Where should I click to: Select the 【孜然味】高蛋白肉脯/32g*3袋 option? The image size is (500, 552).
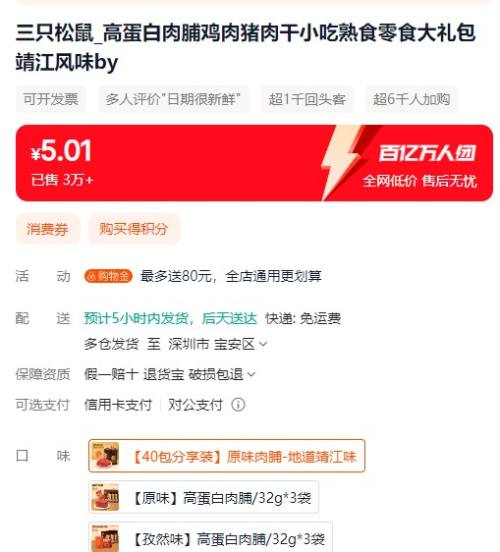pyautogui.click(x=211, y=537)
